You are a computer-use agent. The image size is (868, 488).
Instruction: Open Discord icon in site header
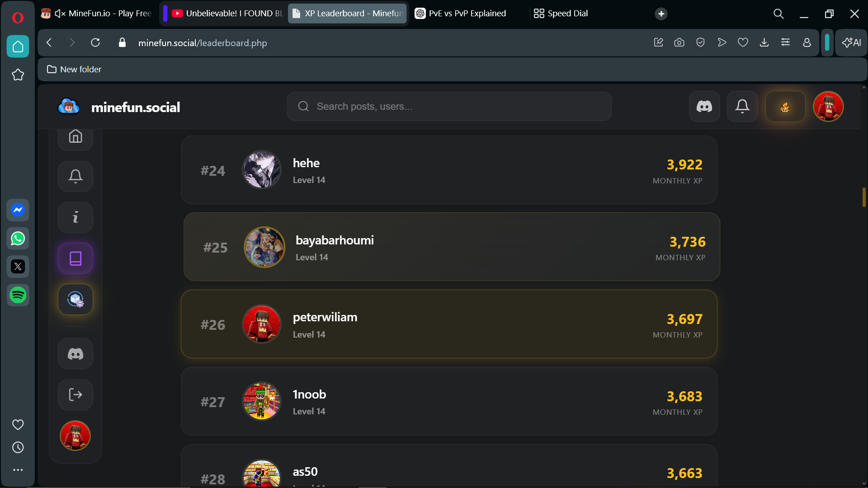(x=704, y=107)
